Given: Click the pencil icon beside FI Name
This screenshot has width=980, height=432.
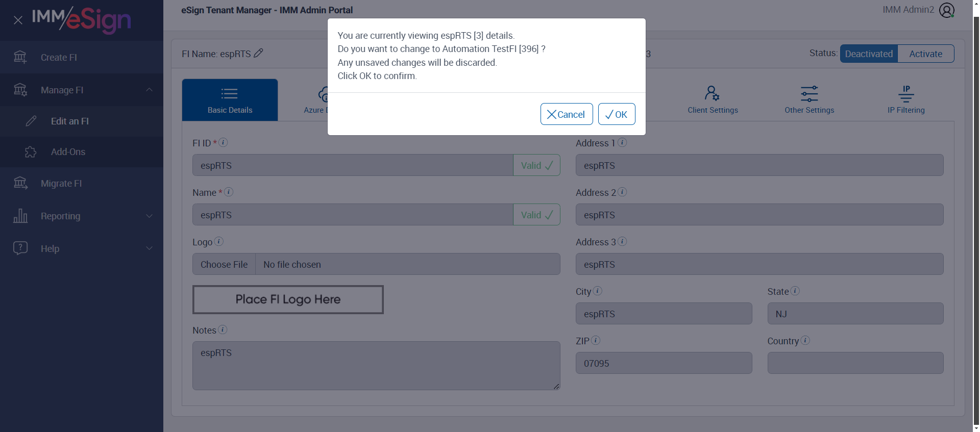Looking at the screenshot, I should pyautogui.click(x=259, y=53).
